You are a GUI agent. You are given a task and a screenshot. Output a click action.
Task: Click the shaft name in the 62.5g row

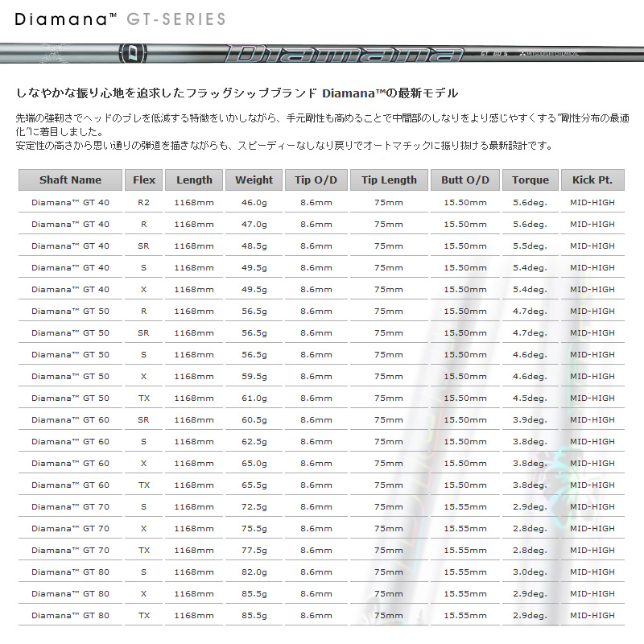pos(70,442)
